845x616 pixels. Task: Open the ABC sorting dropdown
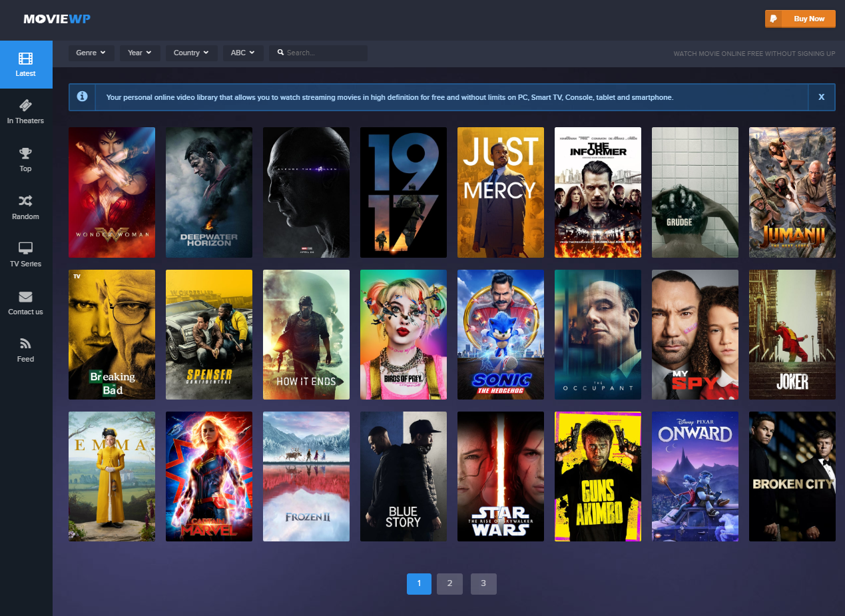243,53
